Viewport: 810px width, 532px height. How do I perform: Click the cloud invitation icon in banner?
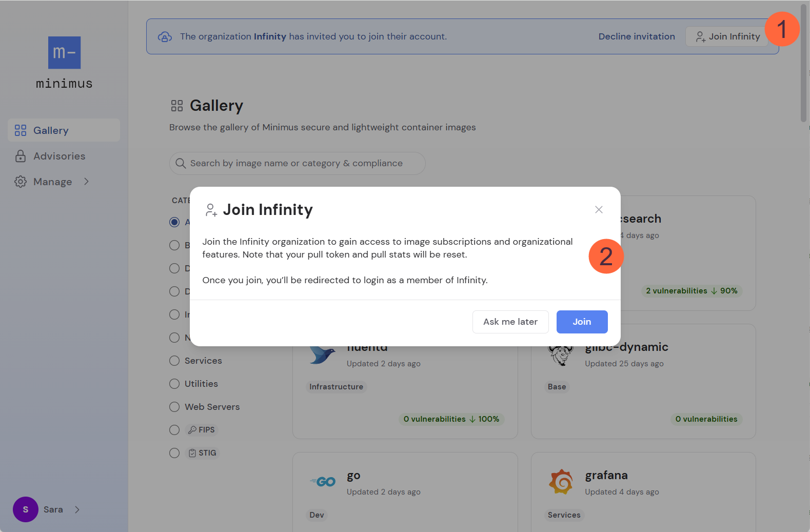click(165, 36)
